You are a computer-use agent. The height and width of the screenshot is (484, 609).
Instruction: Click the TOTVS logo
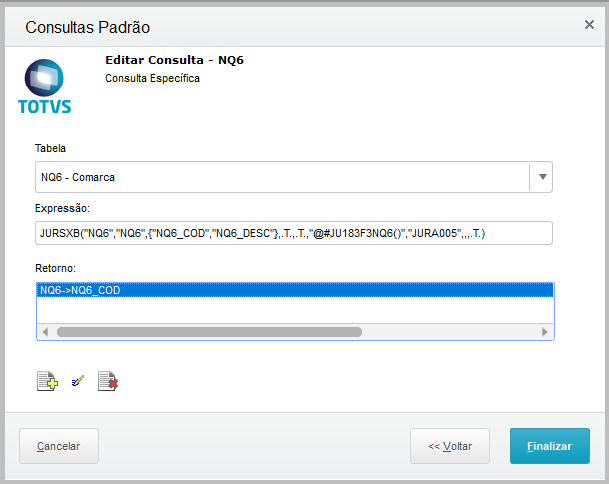pos(45,87)
